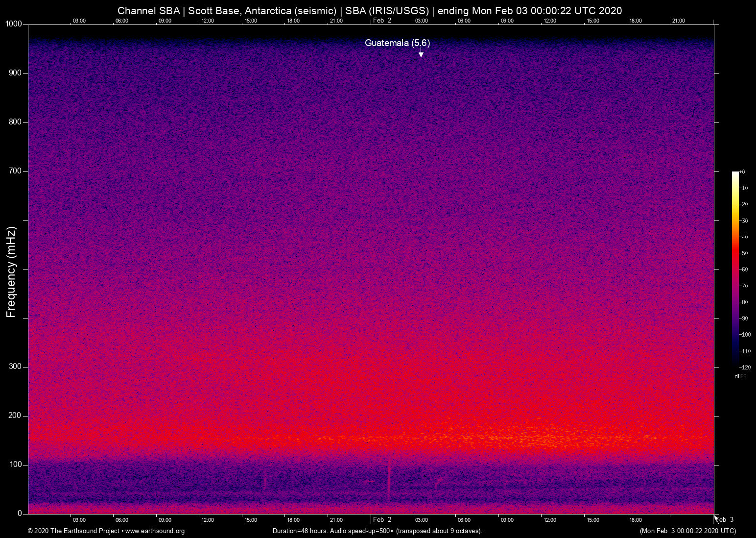Click the 200 frequency axis tick label

(x=15, y=416)
